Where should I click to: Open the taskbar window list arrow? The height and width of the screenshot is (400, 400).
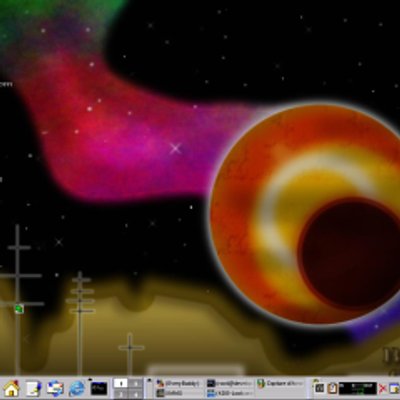[x=149, y=380]
